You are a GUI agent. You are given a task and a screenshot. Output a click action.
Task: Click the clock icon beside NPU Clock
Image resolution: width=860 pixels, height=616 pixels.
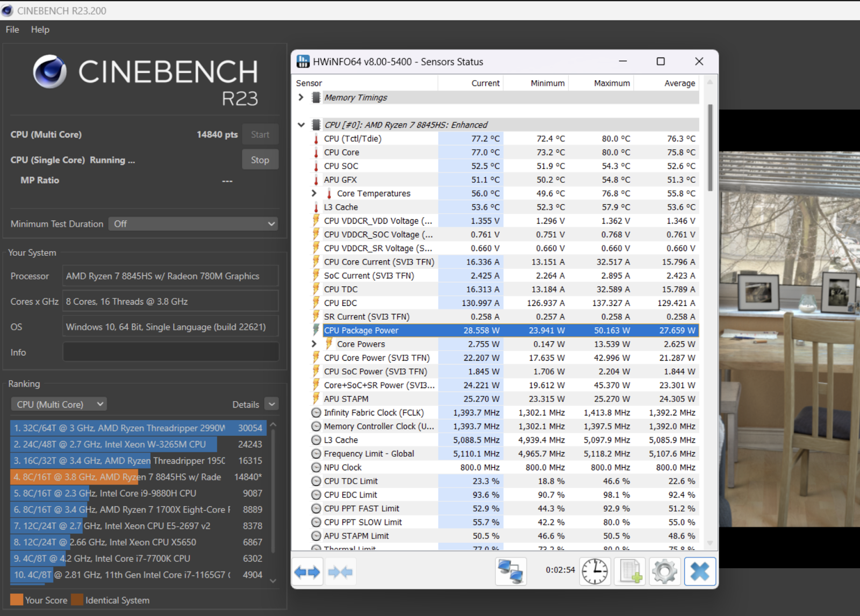point(316,468)
